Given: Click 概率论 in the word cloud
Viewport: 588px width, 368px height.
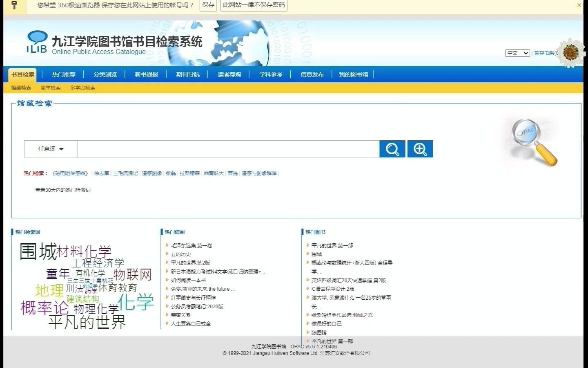Looking at the screenshot, I should [45, 308].
